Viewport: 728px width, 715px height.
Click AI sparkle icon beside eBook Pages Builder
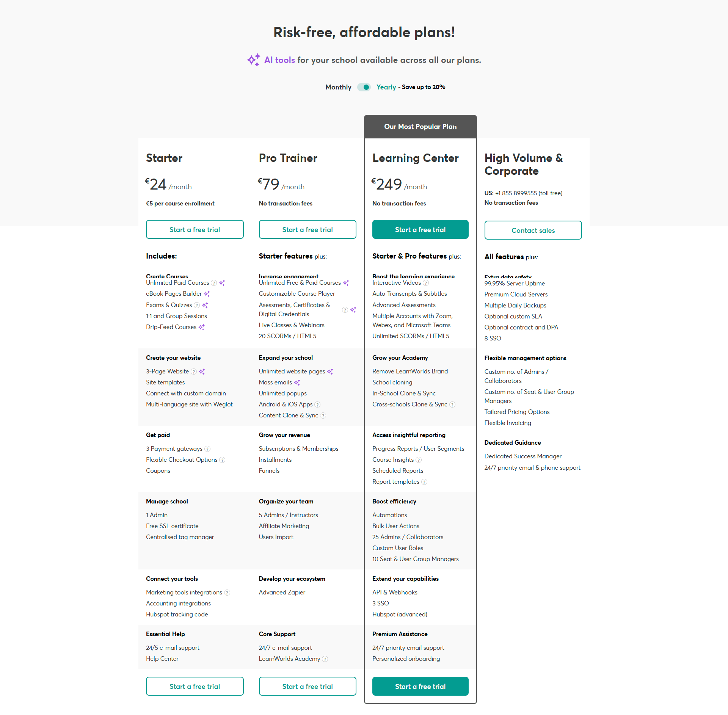(207, 293)
